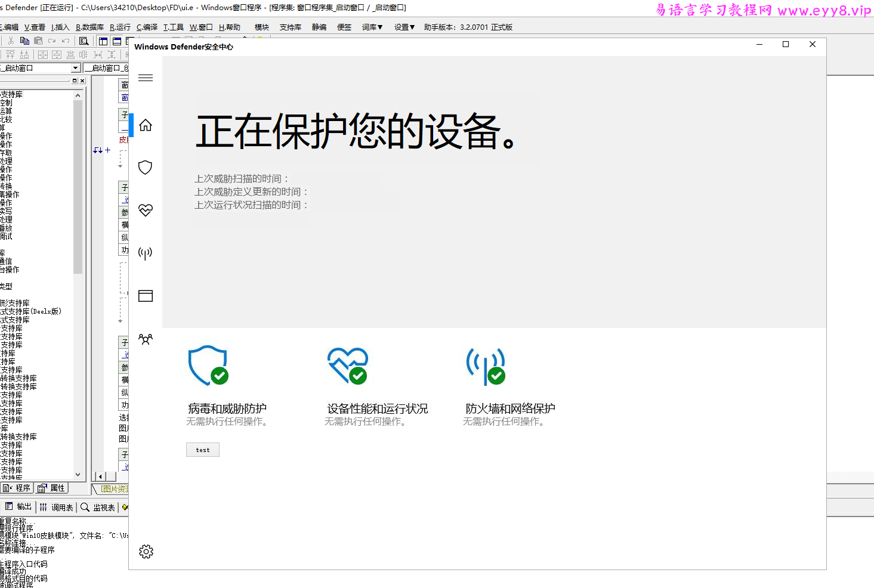
Task: Open the V.查看 menu
Action: tap(35, 27)
